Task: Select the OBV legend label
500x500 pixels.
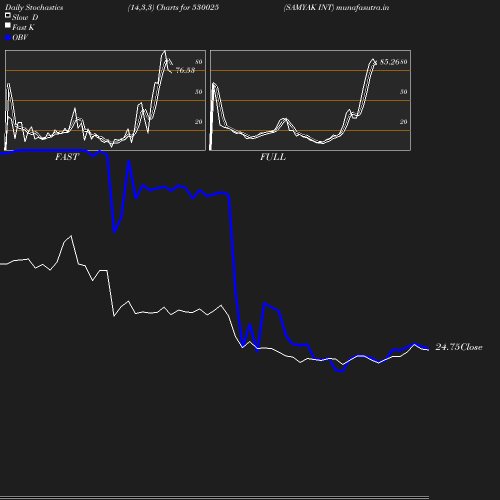Action: click(20, 37)
